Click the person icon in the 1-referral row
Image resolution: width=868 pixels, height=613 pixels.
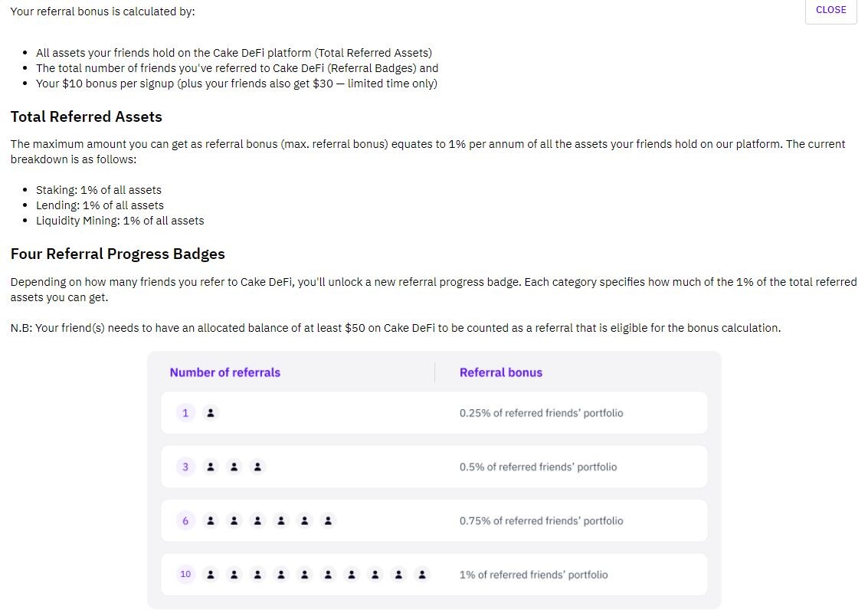click(211, 413)
